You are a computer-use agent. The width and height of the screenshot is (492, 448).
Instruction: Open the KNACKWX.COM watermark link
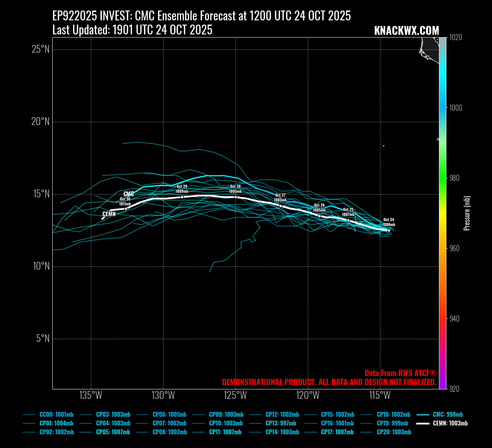[x=406, y=31]
